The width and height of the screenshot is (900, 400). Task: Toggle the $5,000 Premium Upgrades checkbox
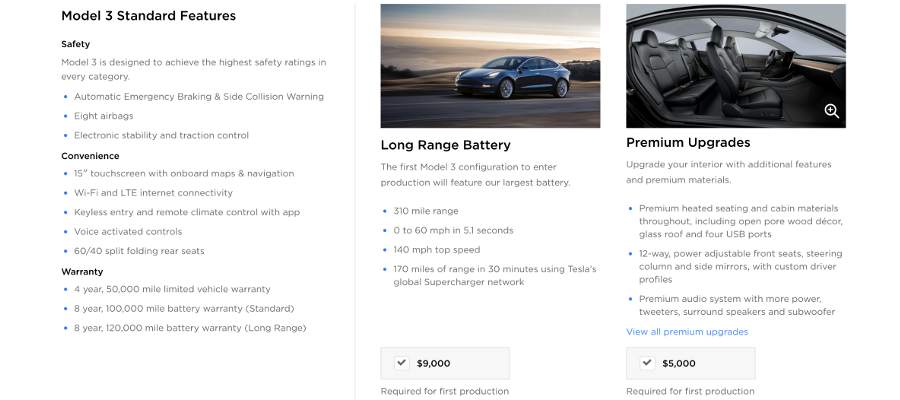647,363
